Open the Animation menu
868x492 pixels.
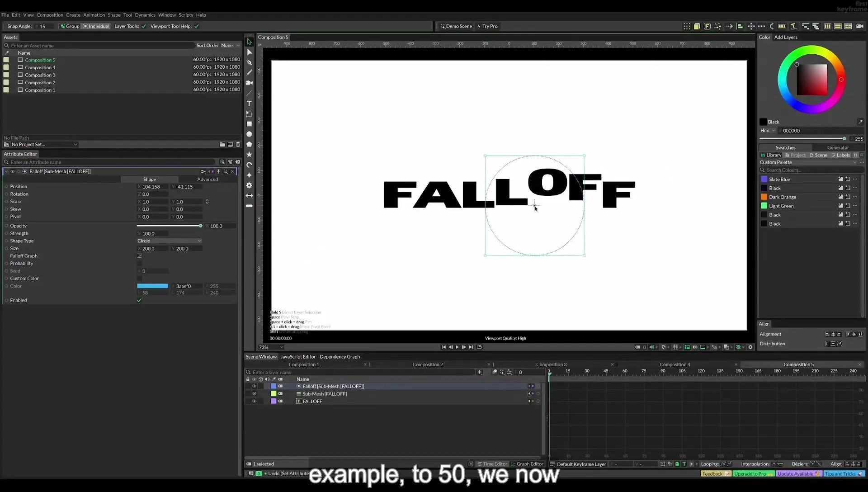pyautogui.click(x=94, y=15)
